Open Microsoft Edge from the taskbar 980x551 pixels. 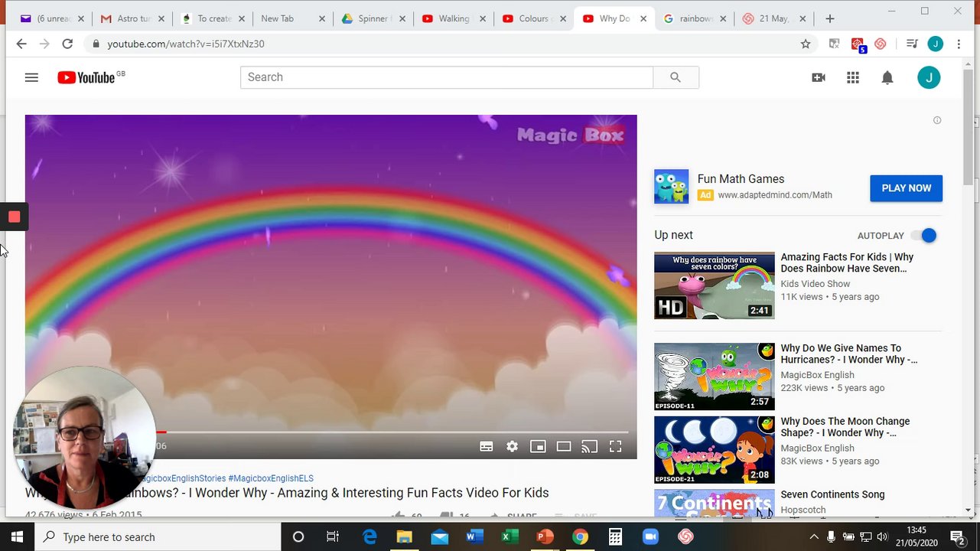click(370, 537)
